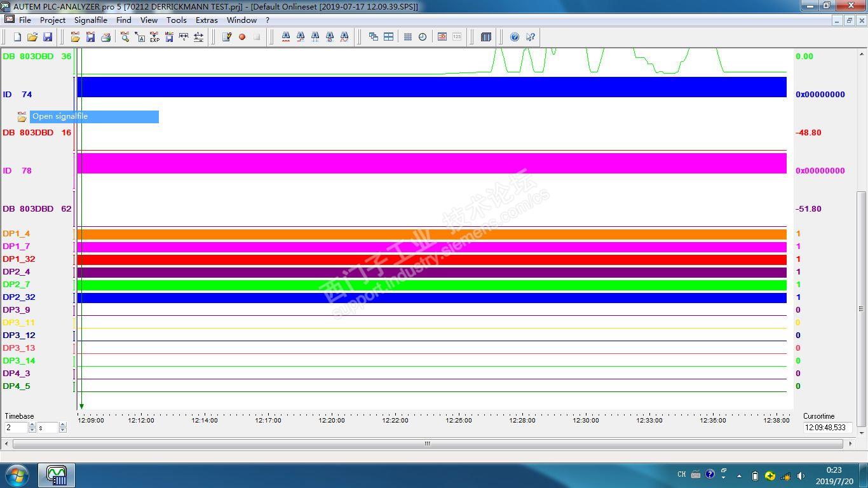Screen dimensions: 868x488
Task: Toggle the tiled windows layout icon
Action: pyautogui.click(x=388, y=37)
